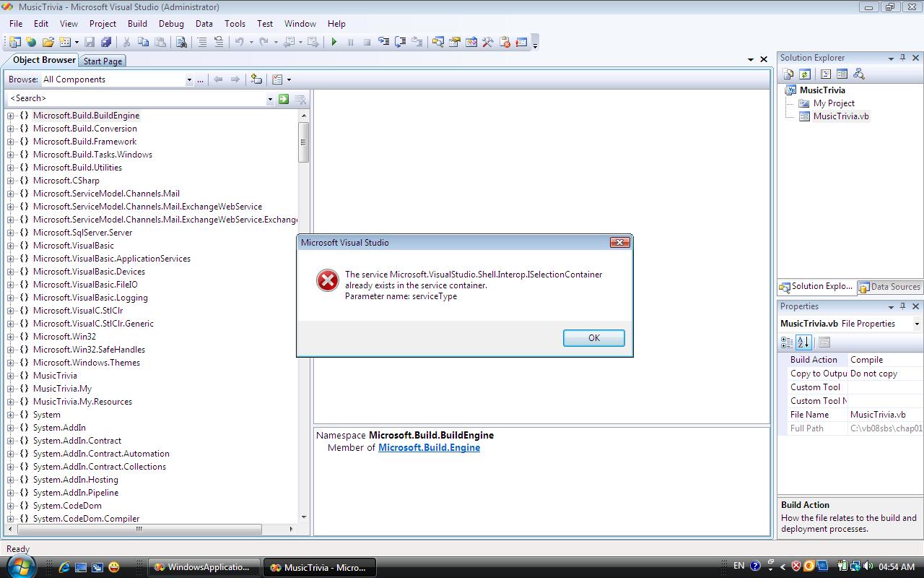Viewport: 924px width, 578px height.
Task: Open the Browse All Components dropdown
Action: pyautogui.click(x=189, y=79)
